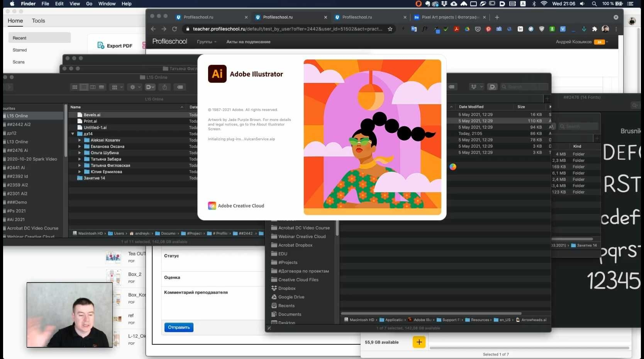Open the Chrome Extensions puzzle icon

[595, 29]
